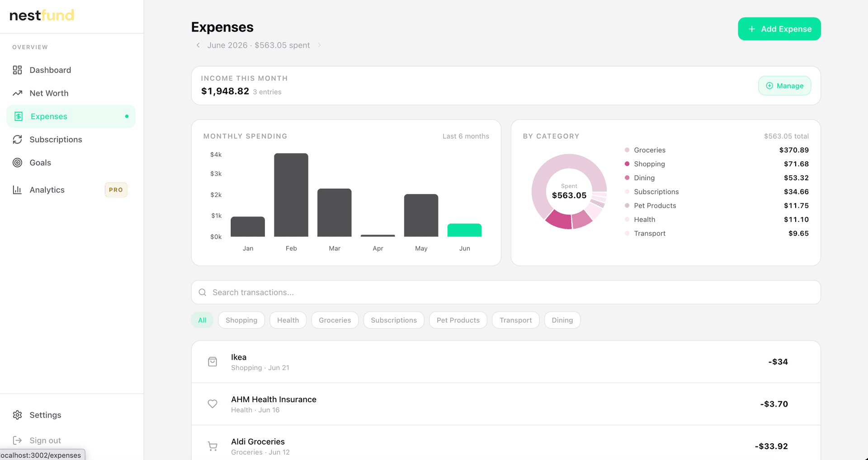The image size is (868, 460).
Task: Click the shopping bag icon beside Ikea
Action: (x=212, y=361)
